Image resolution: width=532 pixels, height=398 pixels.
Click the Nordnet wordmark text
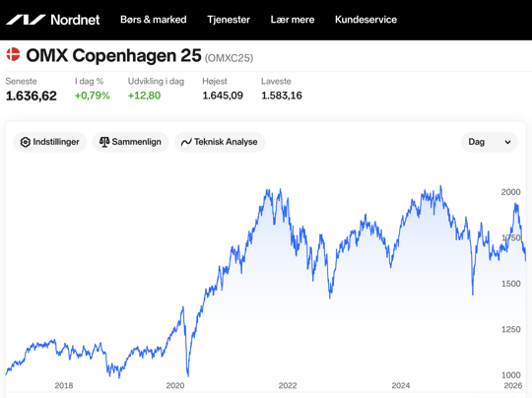click(75, 20)
